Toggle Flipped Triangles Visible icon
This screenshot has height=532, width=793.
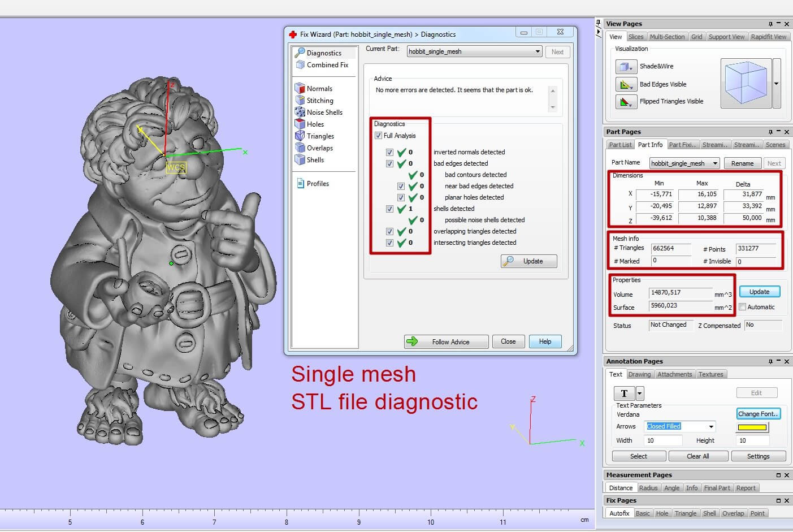tap(626, 102)
